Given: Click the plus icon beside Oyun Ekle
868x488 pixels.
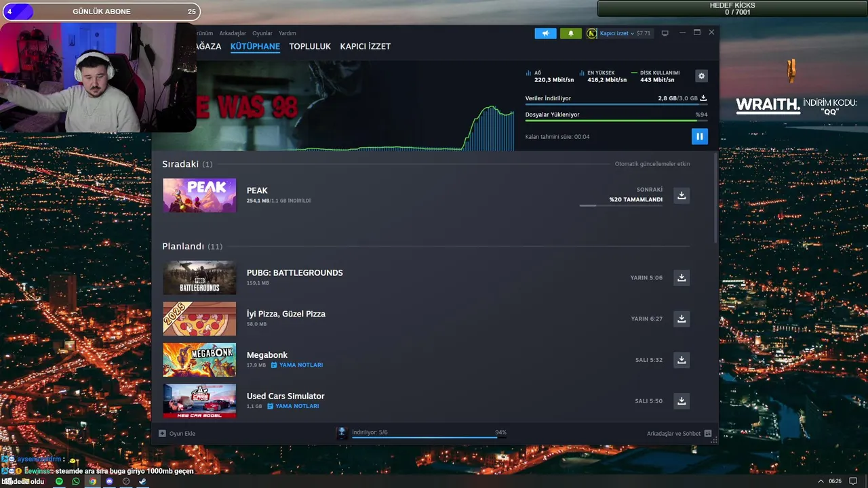Looking at the screenshot, I should tap(162, 433).
